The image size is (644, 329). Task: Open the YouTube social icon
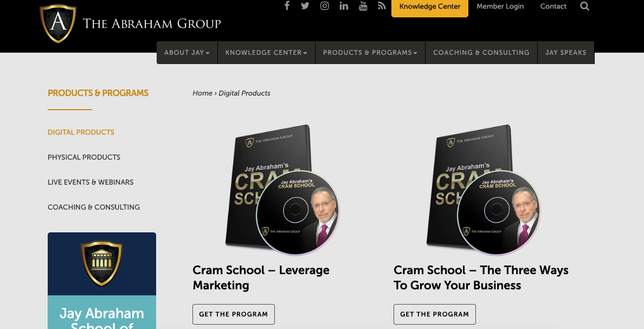[363, 5]
